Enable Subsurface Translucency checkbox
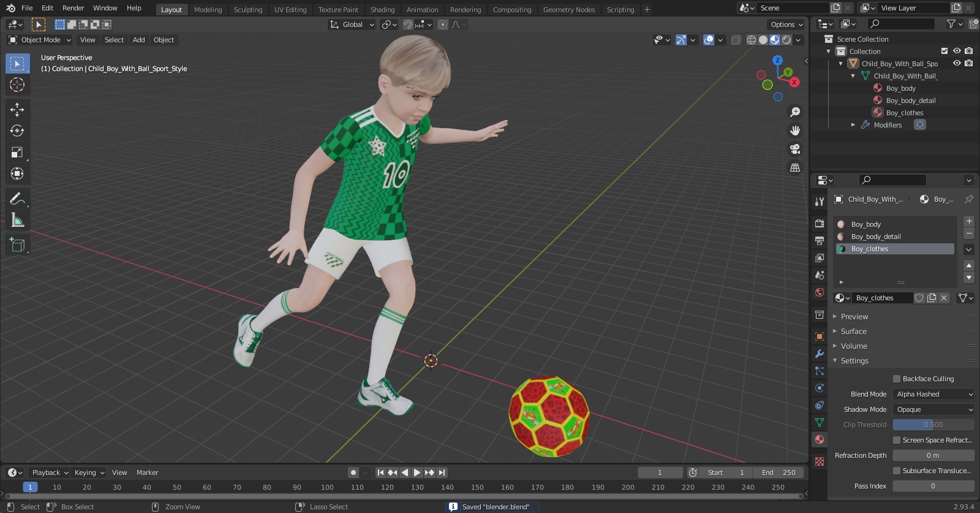Viewport: 980px width, 513px height. pos(897,471)
